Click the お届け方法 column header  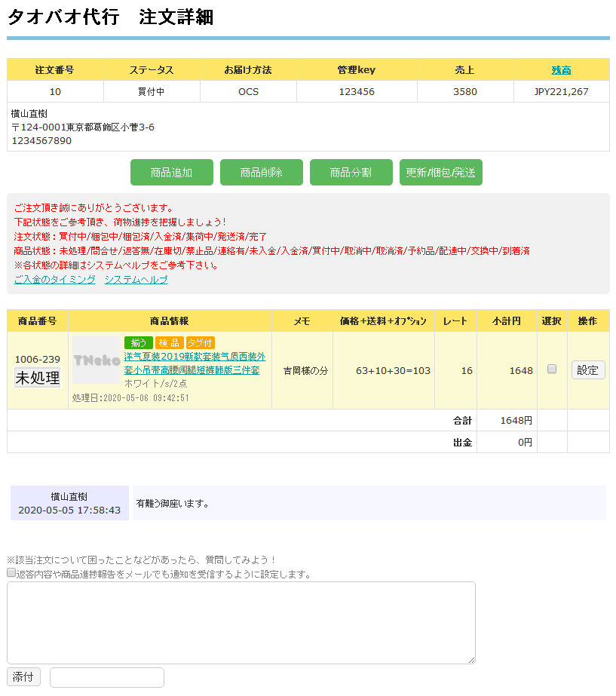tap(248, 70)
